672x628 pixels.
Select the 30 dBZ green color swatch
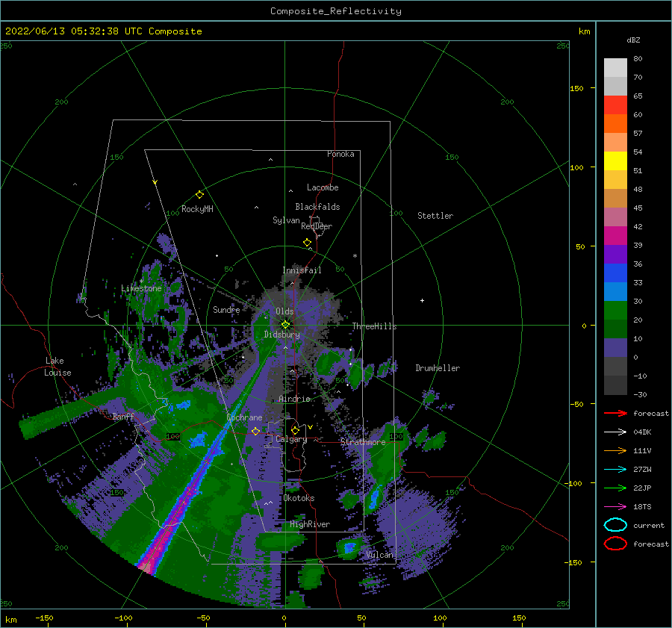pos(615,310)
